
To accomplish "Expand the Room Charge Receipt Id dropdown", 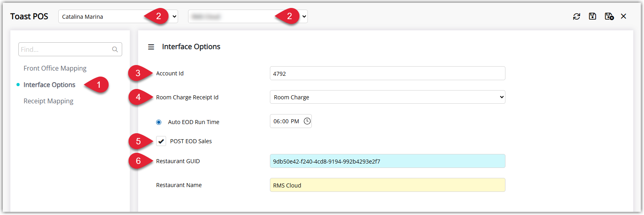I will pos(388,97).
